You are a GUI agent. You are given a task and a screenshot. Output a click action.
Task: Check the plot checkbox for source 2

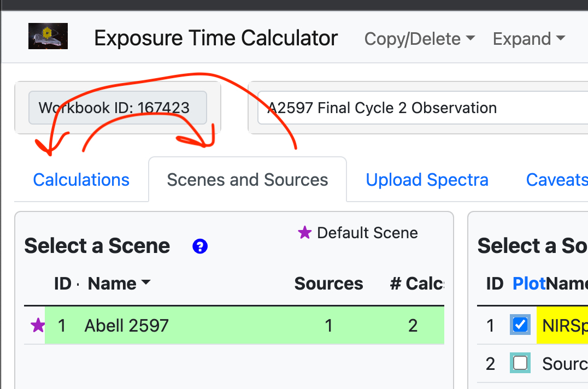tap(520, 363)
